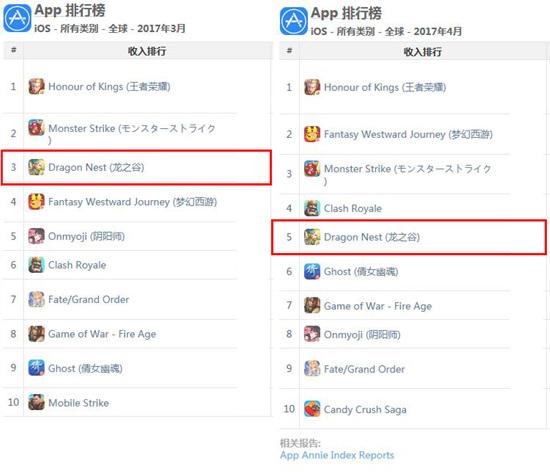Open Monster Strike link in March ranking

(x=132, y=134)
